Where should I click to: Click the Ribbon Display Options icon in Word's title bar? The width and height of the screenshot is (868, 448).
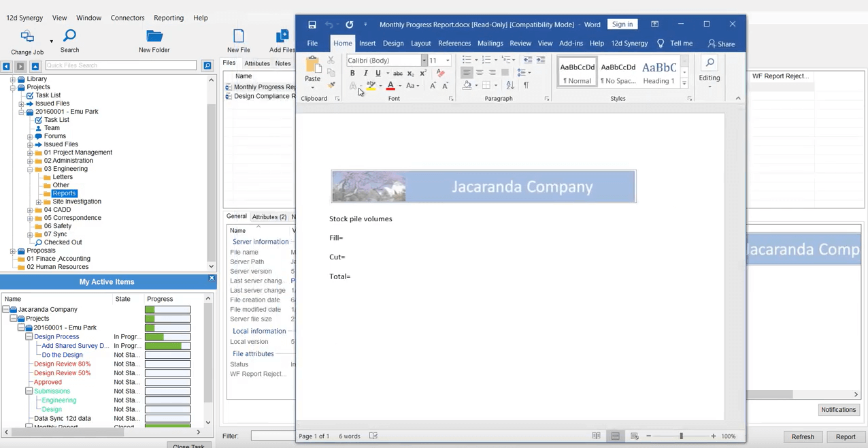(654, 25)
